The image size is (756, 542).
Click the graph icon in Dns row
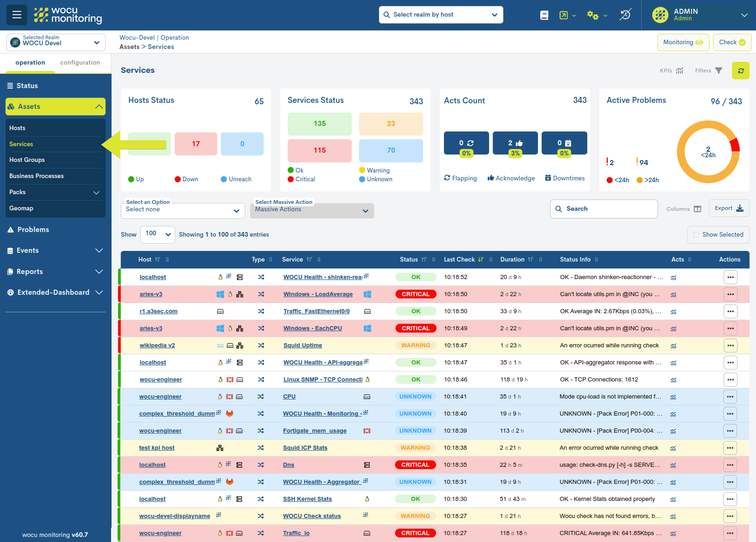673,465
